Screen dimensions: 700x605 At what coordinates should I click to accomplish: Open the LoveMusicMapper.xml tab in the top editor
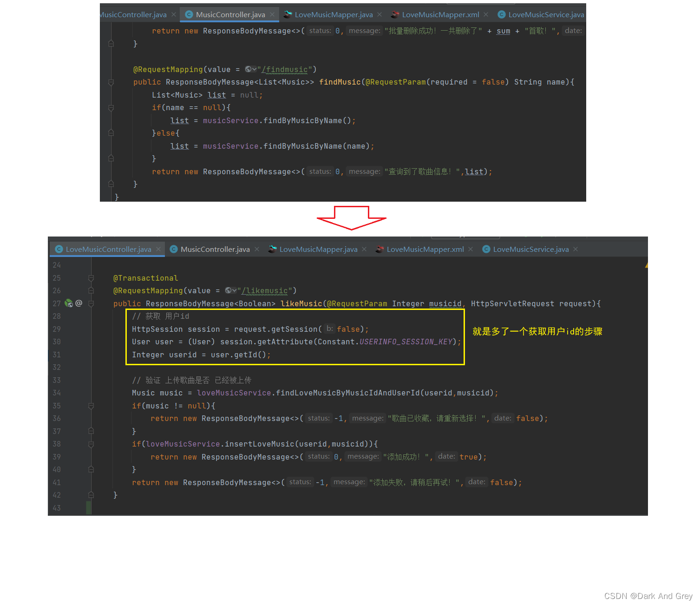(440, 14)
